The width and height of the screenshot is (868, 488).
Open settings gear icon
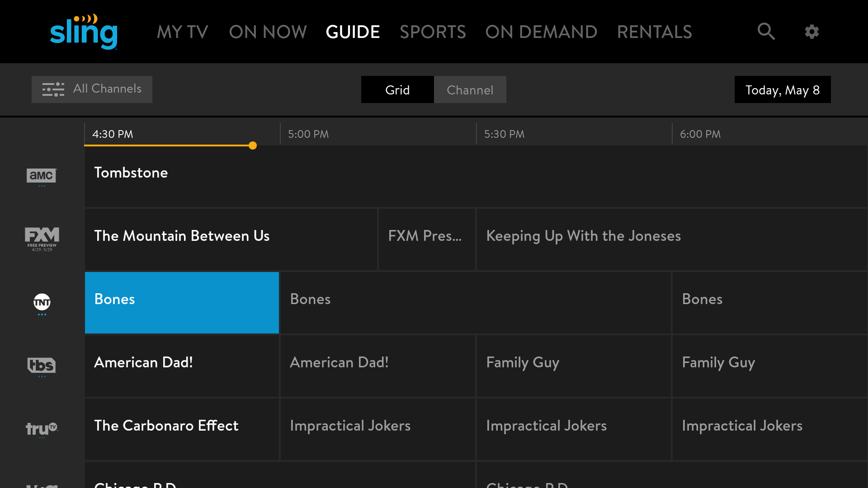(x=812, y=32)
